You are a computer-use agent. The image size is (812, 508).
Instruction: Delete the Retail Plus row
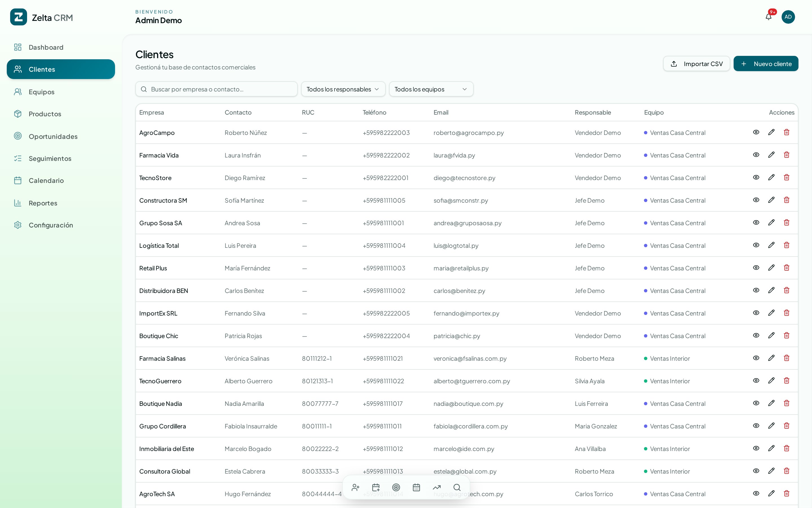coord(787,268)
